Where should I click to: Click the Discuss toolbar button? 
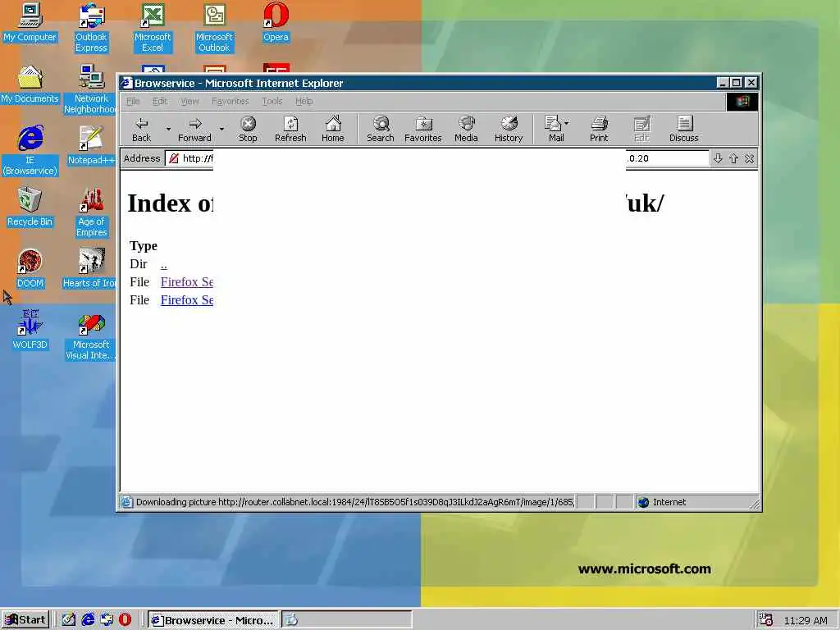click(x=683, y=130)
